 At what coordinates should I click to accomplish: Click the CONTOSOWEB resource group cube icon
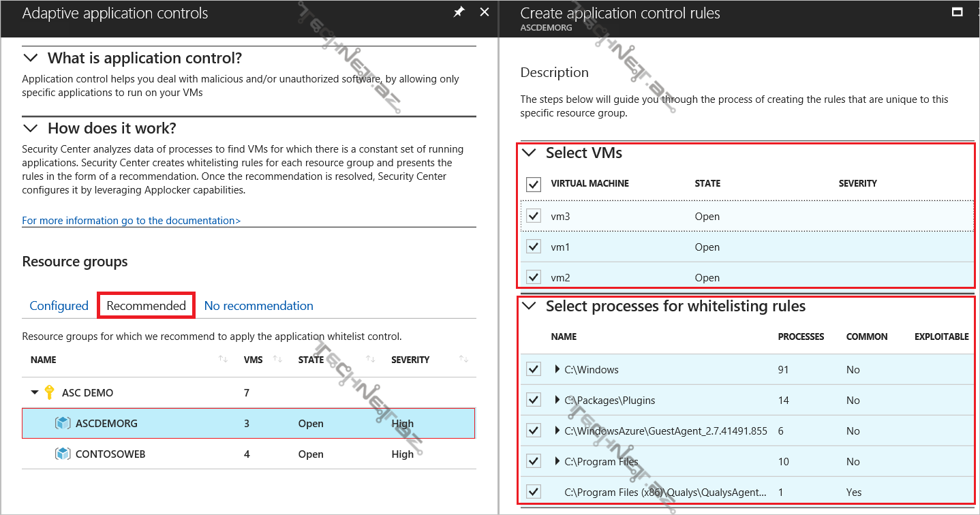tap(63, 454)
